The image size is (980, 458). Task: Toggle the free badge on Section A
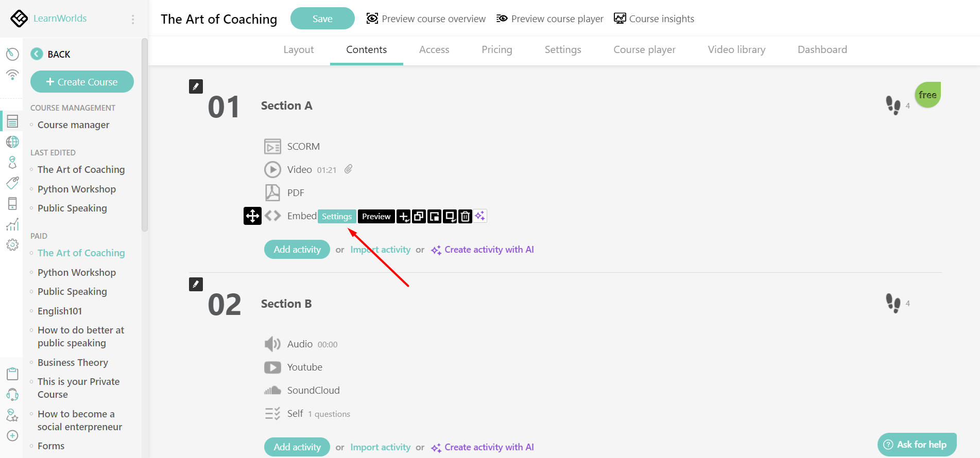(927, 95)
